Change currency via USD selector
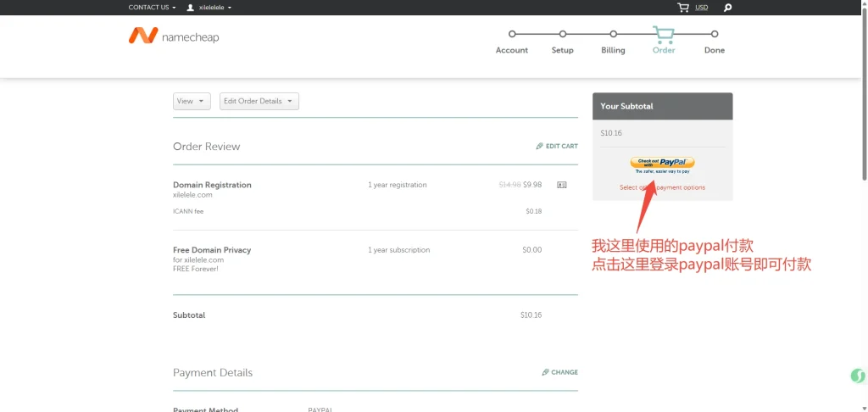 point(701,8)
